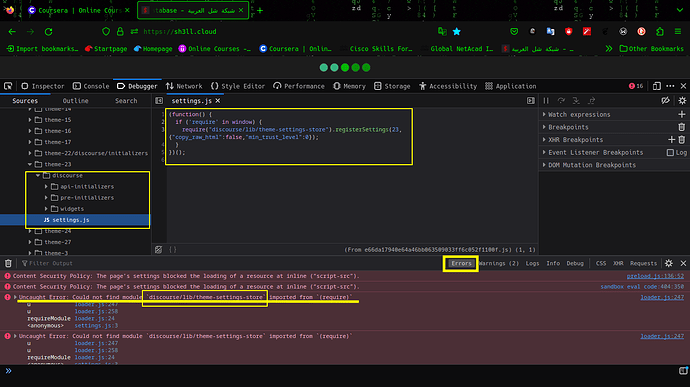Open the Search tab in the sources pane

[x=126, y=101]
